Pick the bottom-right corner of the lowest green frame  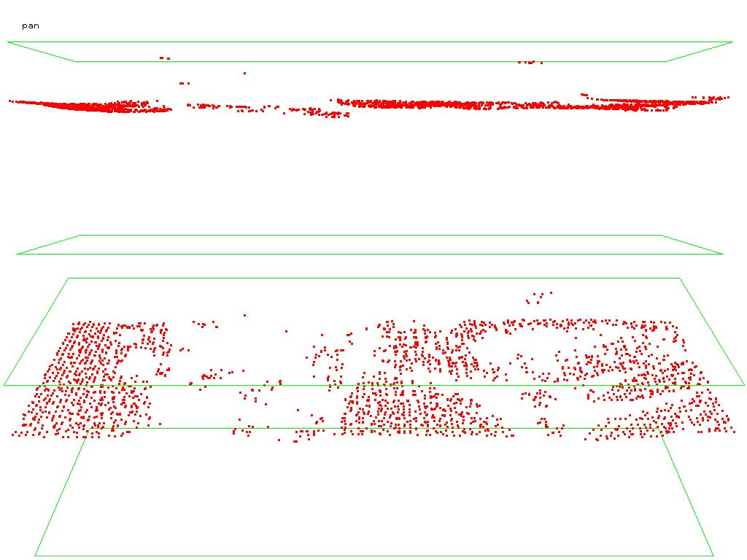coord(713,556)
